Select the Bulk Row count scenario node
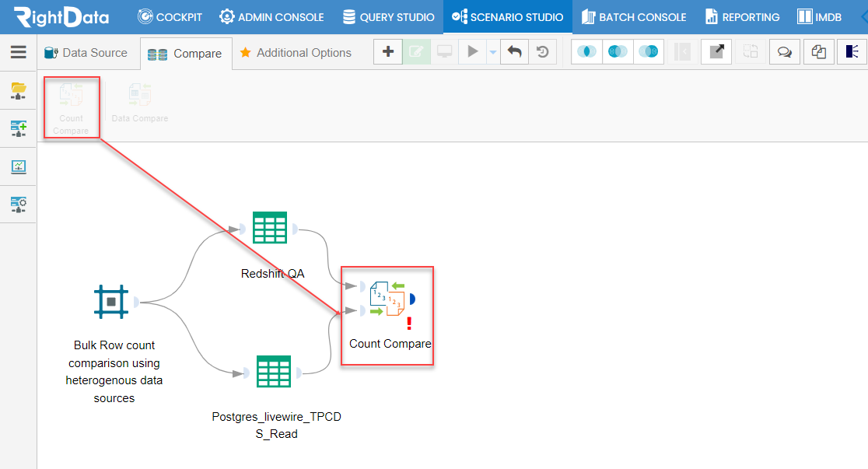This screenshot has width=868, height=469. click(x=111, y=302)
